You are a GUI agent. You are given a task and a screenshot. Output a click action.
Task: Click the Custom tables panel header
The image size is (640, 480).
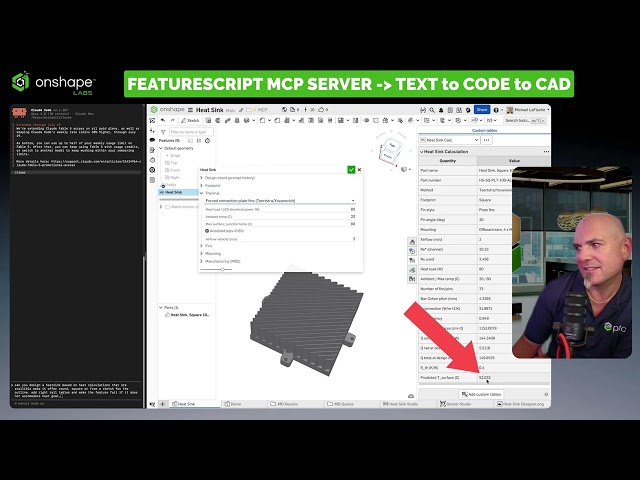pyautogui.click(x=484, y=131)
